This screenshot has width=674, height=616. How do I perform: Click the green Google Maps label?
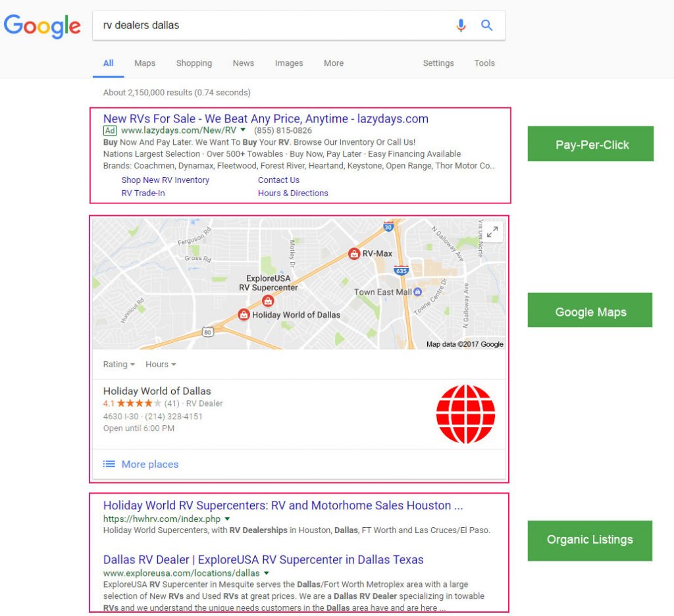coord(590,311)
